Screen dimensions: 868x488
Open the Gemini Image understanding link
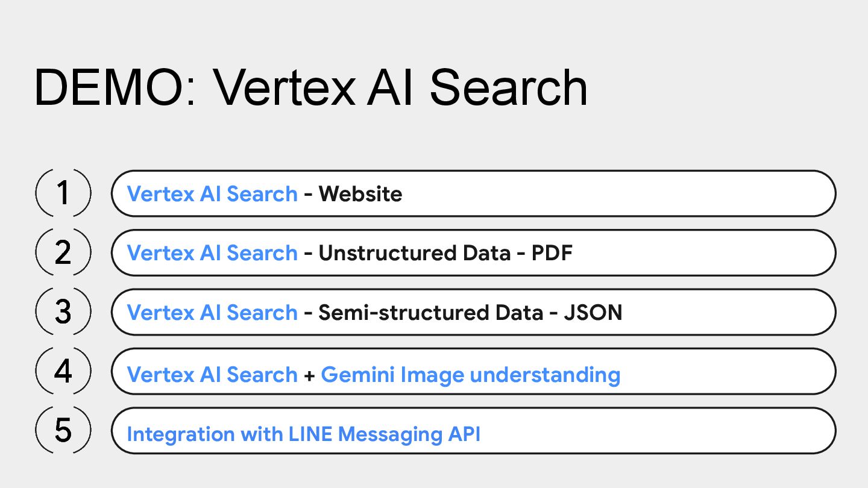[x=471, y=375]
